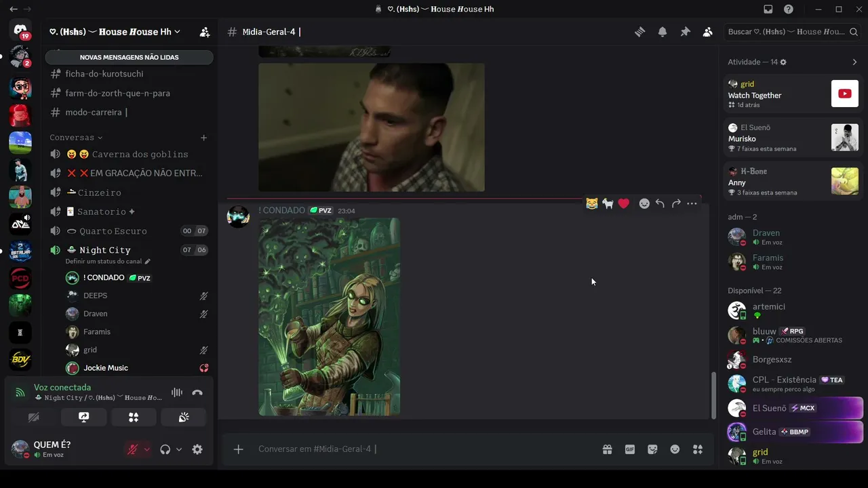The width and height of the screenshot is (868, 488).
Task: Open the inbox icon in title bar
Action: click(x=768, y=9)
